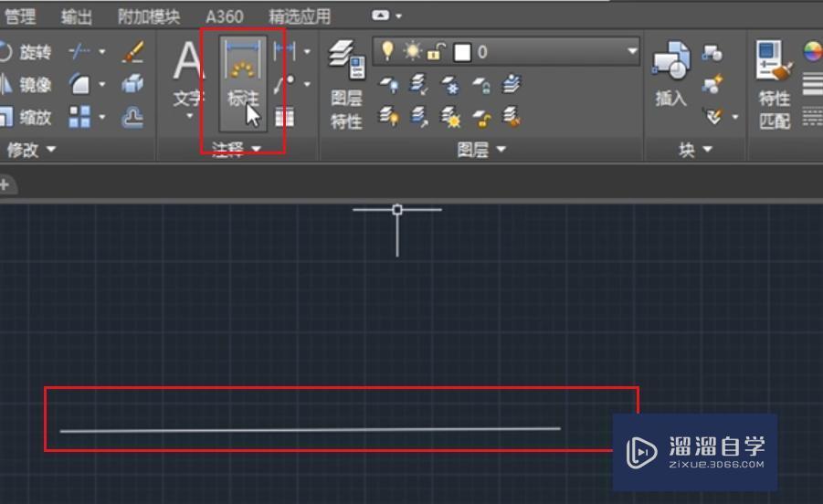Image resolution: width=823 pixels, height=504 pixels.
Task: Click the Create Block icon
Action: 712,52
